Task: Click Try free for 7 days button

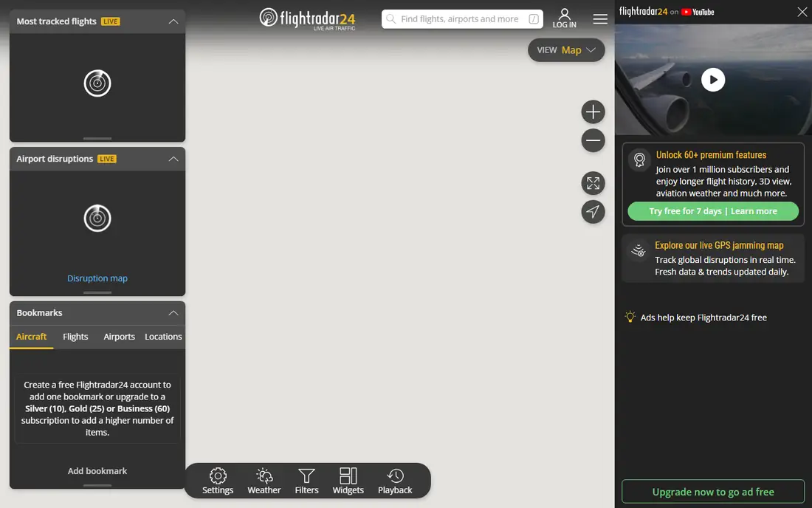Action: point(713,211)
